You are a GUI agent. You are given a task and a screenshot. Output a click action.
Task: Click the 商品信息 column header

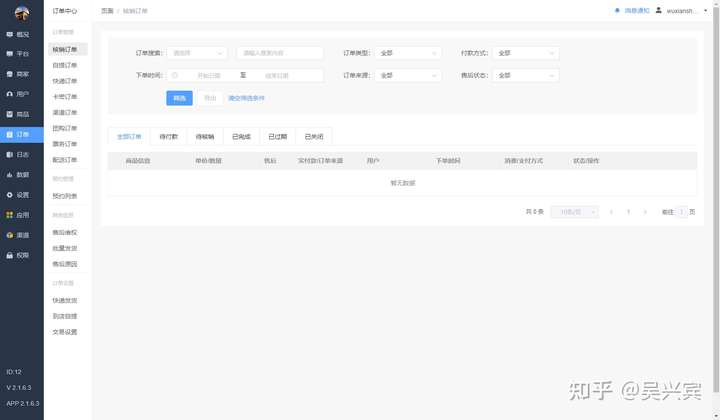(138, 161)
